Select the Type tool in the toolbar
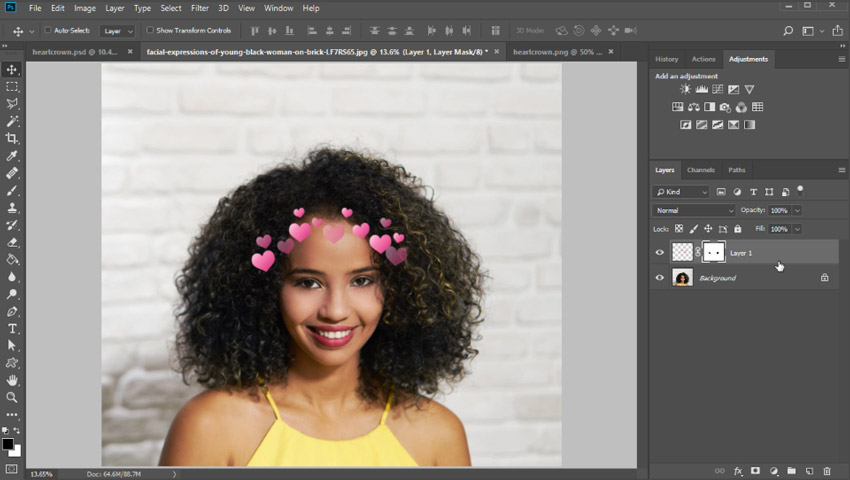The width and height of the screenshot is (850, 480). click(12, 328)
